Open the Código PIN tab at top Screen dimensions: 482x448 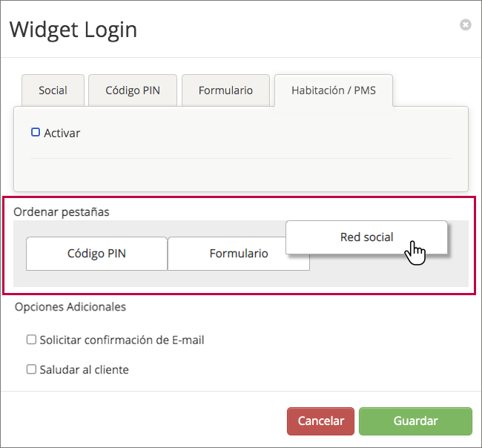[x=132, y=90]
